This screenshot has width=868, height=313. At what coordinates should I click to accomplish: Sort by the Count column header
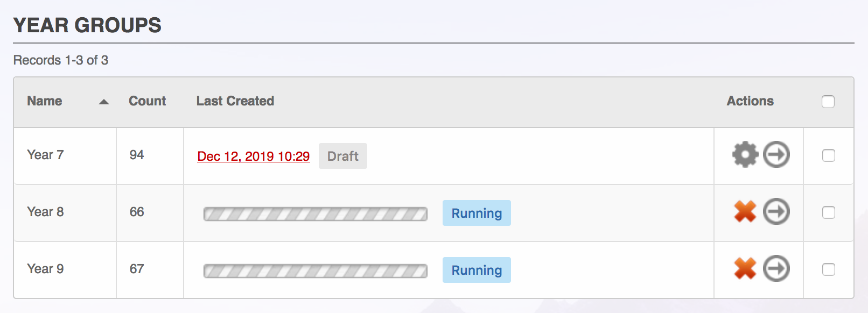(x=147, y=101)
